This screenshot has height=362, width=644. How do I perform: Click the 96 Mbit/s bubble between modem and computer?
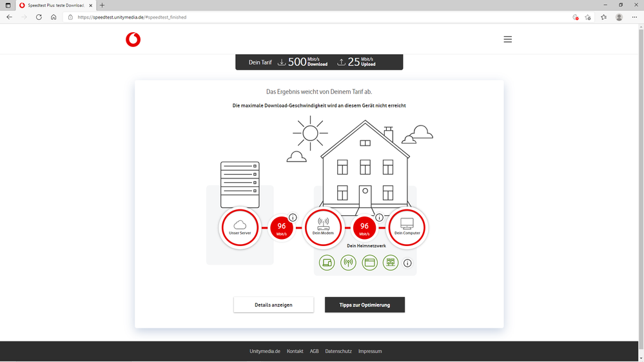tap(364, 228)
